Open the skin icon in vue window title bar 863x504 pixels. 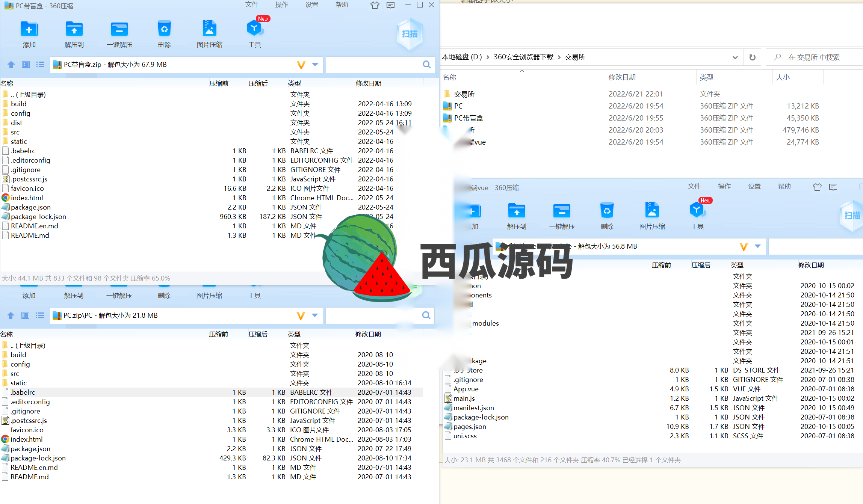pyautogui.click(x=817, y=187)
